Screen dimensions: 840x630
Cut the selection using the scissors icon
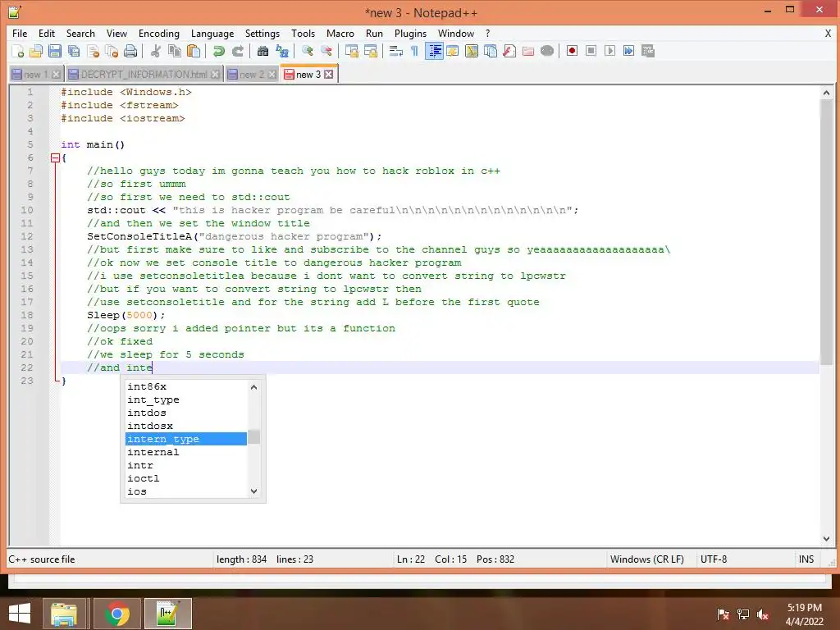coord(156,51)
